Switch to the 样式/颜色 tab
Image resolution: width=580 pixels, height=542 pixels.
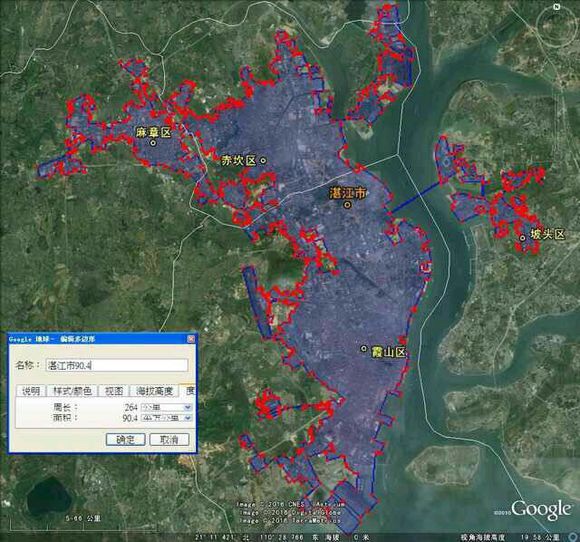coord(72,391)
